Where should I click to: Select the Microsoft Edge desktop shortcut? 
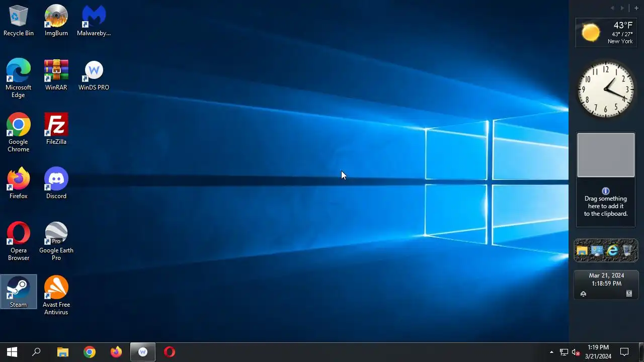pyautogui.click(x=18, y=78)
